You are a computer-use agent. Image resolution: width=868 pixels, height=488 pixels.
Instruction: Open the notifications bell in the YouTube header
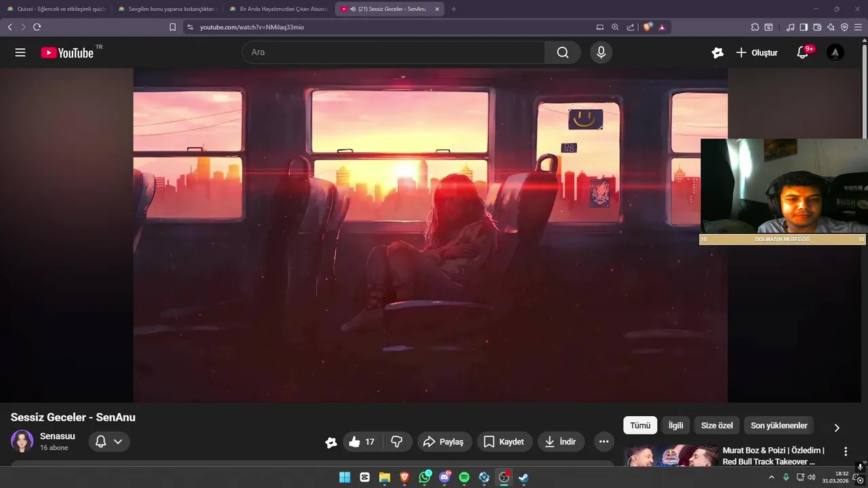pos(803,52)
